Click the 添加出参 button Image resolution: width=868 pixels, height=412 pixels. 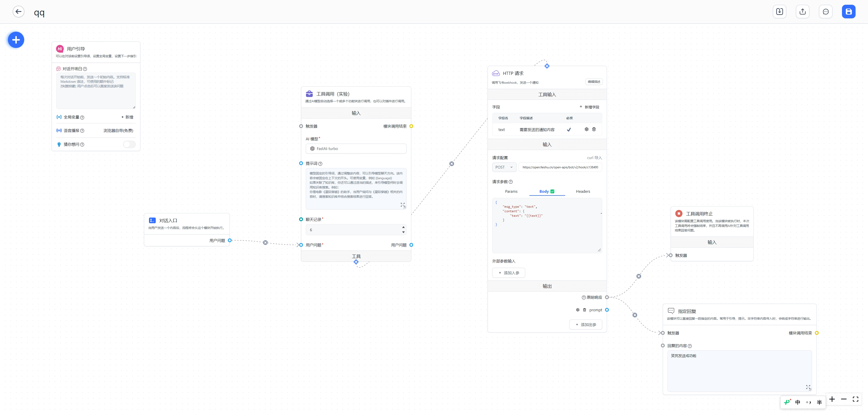[x=586, y=325]
